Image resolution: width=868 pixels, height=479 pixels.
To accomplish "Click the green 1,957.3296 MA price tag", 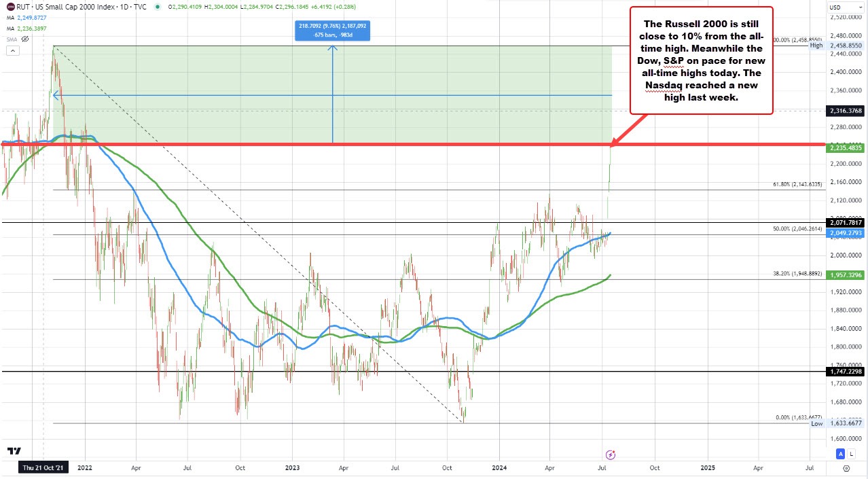I will click(x=846, y=274).
